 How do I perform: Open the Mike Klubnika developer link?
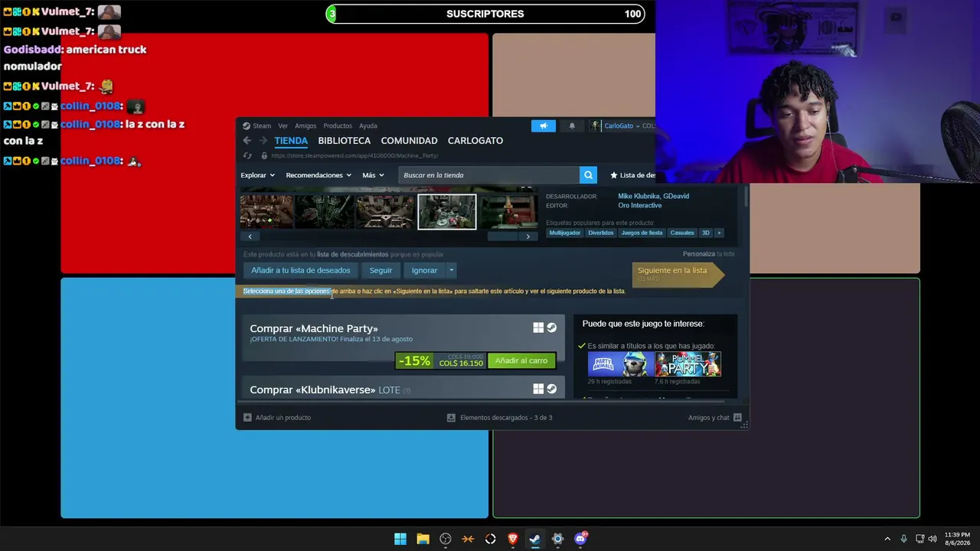(639, 197)
